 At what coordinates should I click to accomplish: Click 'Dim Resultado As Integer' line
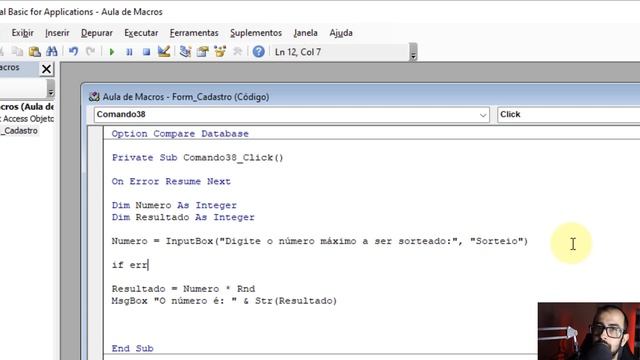[183, 217]
